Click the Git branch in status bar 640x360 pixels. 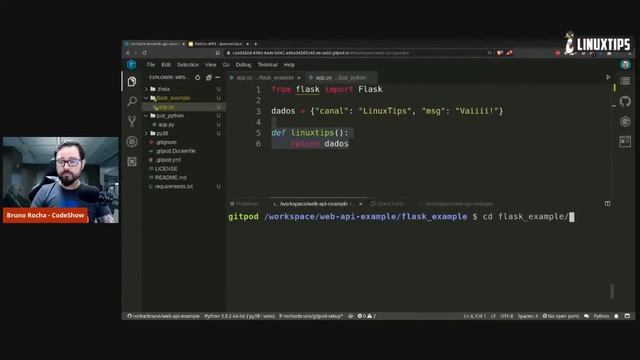pyautogui.click(x=311, y=316)
